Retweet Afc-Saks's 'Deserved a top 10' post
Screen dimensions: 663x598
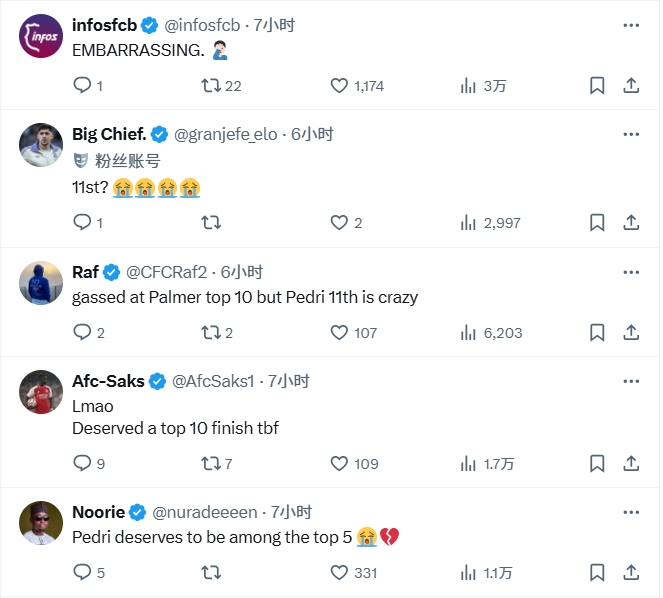(x=211, y=464)
